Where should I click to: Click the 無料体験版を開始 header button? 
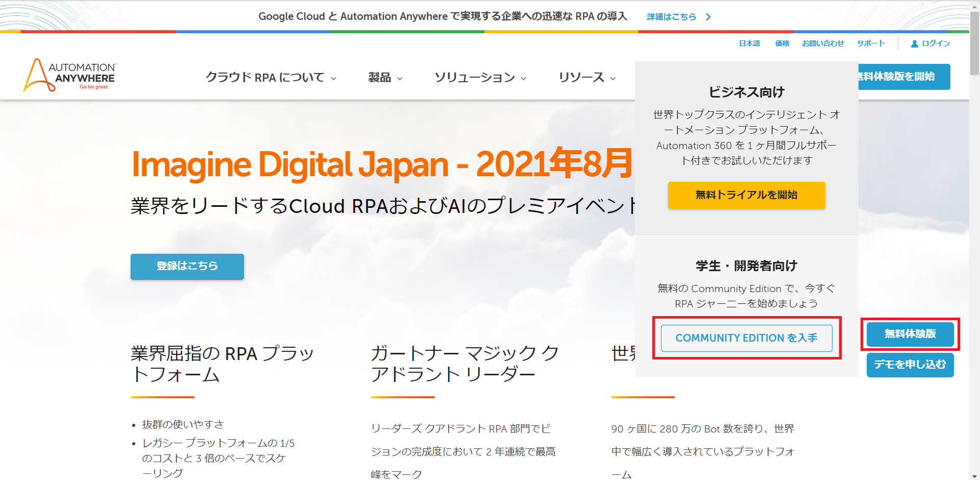(904, 77)
